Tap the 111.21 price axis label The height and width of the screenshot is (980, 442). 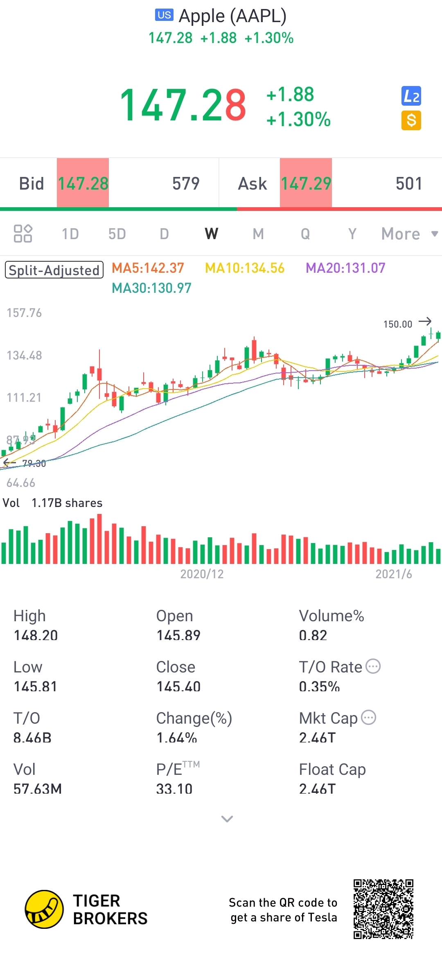click(x=24, y=397)
